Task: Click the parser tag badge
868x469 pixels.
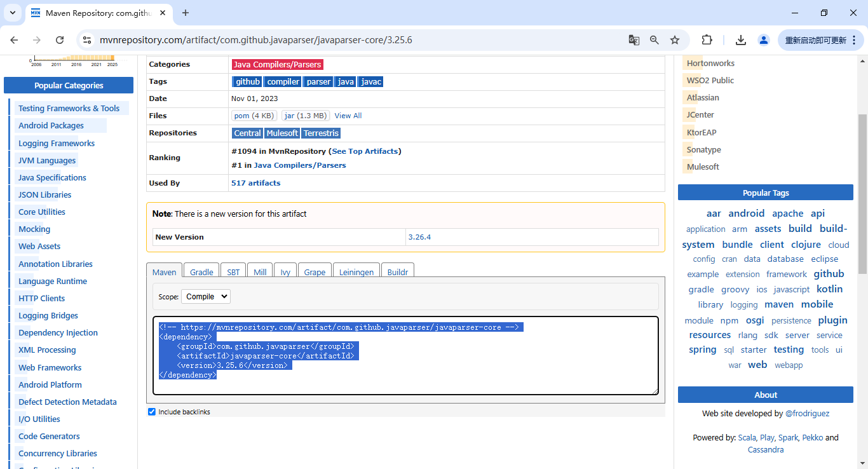Action: 318,81
